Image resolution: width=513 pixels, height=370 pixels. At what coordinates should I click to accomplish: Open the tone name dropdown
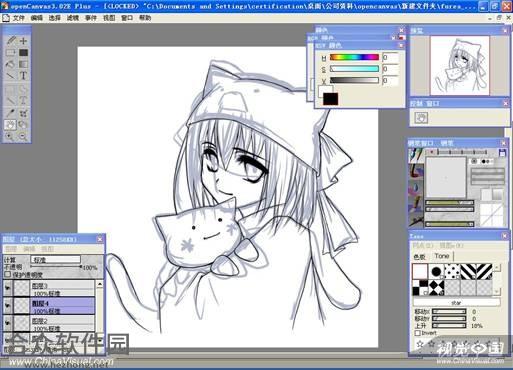pos(456,302)
